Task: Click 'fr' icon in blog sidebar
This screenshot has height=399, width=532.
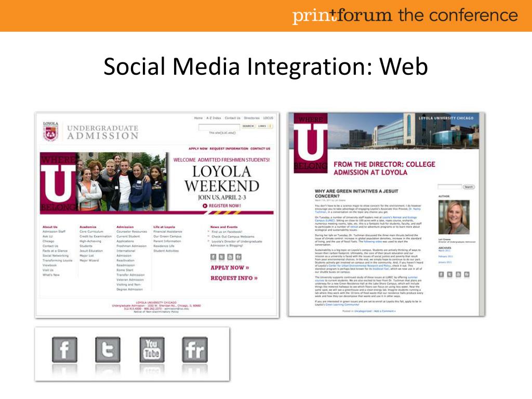Action: click(467, 274)
